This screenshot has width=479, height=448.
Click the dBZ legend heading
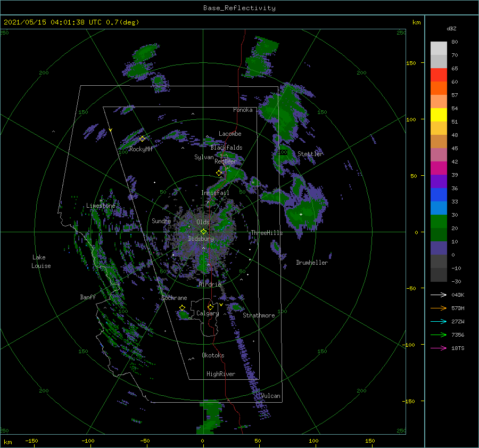[x=451, y=29]
